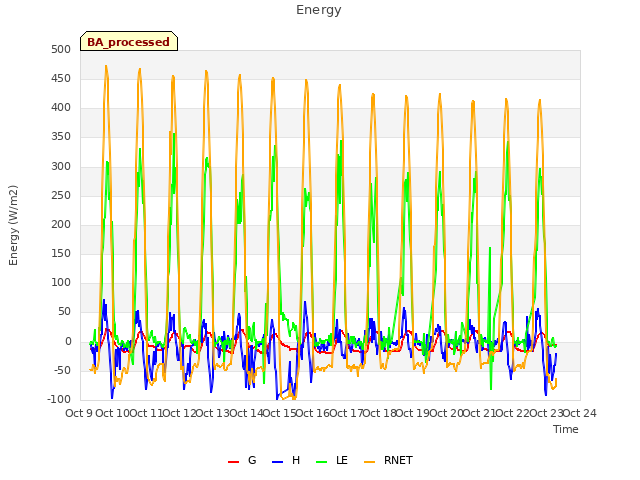Click the 500 y-axis tick label

click(x=61, y=49)
